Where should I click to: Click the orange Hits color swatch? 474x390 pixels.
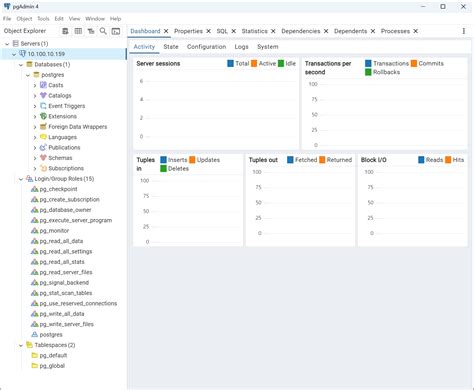point(448,160)
